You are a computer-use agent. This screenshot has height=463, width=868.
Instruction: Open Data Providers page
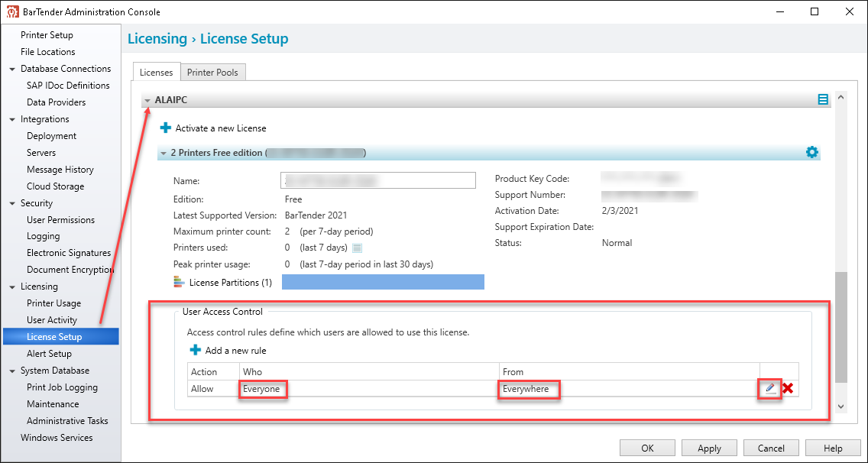coord(57,102)
